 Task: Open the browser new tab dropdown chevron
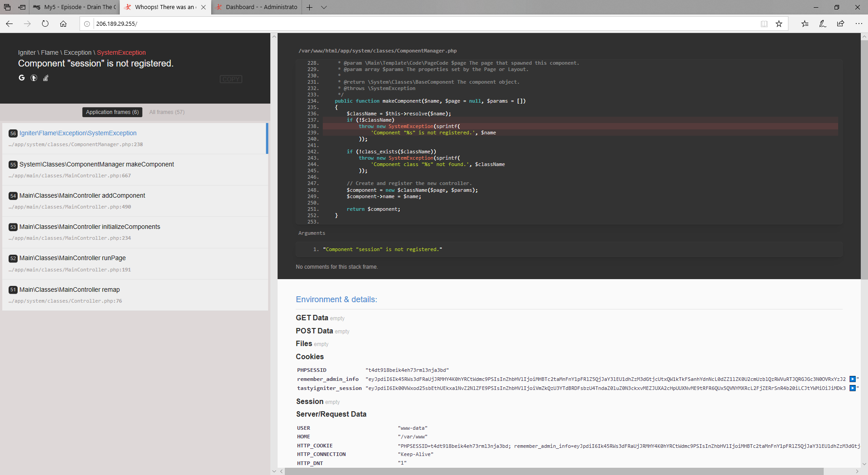[324, 7]
